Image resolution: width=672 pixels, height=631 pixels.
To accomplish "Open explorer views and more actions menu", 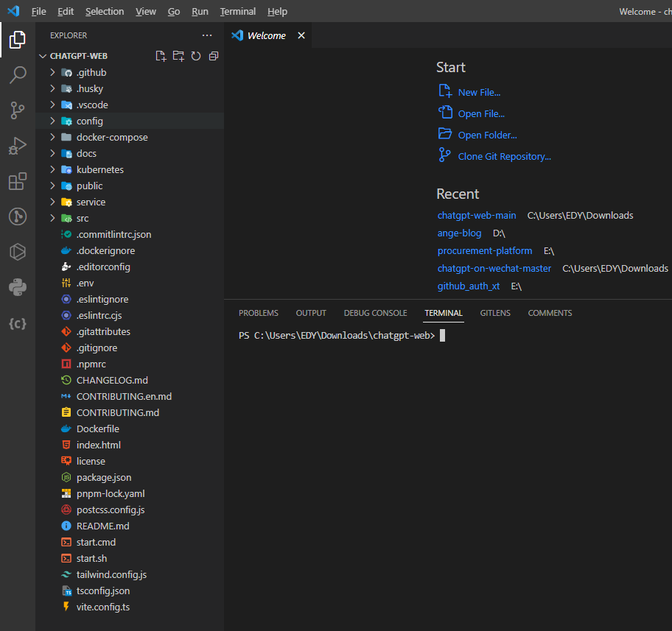I will coord(207,35).
